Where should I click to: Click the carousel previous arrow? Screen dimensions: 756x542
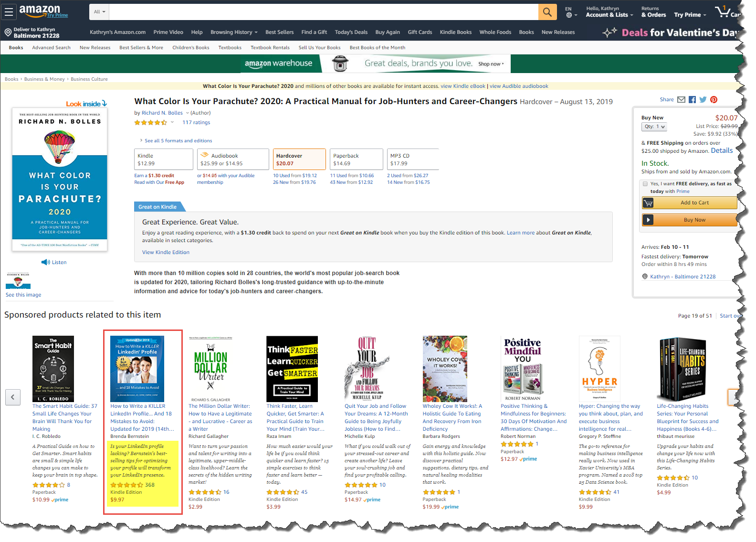[13, 397]
